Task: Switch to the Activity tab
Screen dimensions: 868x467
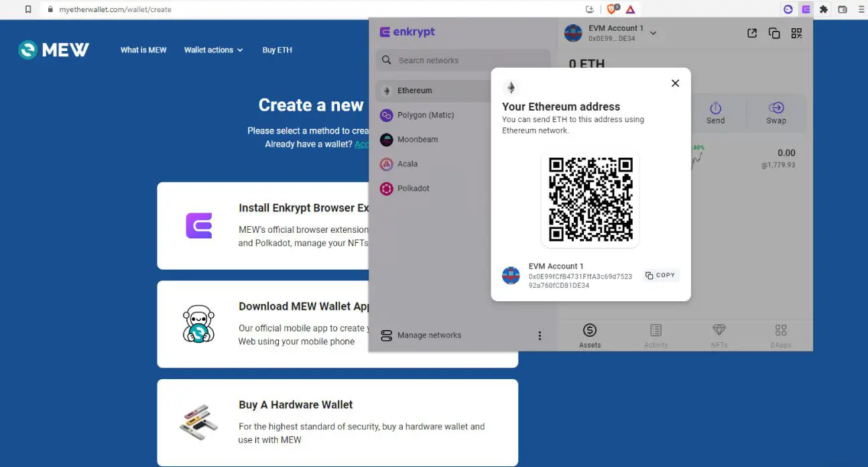Action: coord(656,335)
